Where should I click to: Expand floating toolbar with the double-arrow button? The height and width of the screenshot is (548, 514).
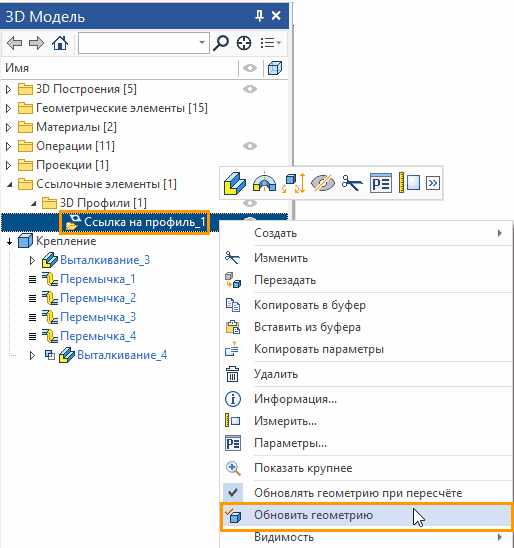433,183
